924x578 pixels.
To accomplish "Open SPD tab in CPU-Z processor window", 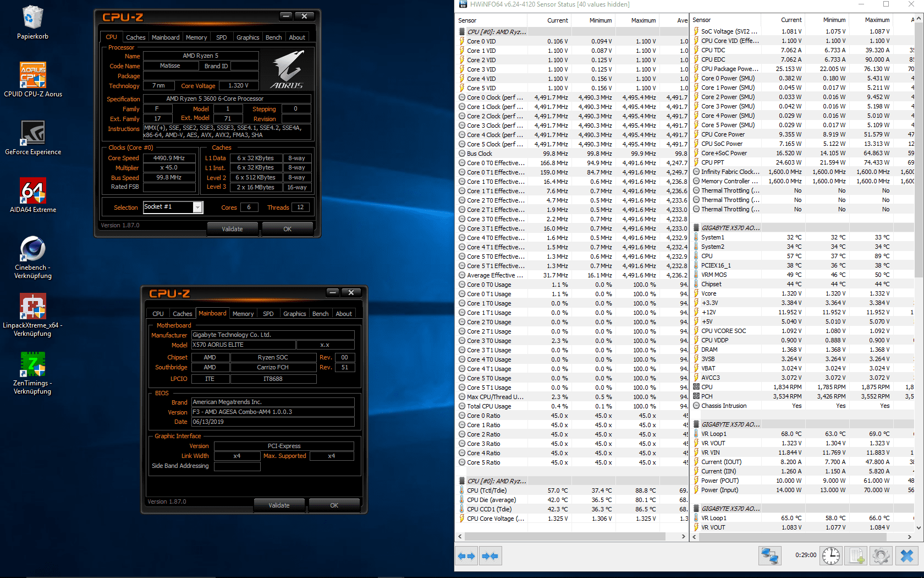I will coord(222,37).
